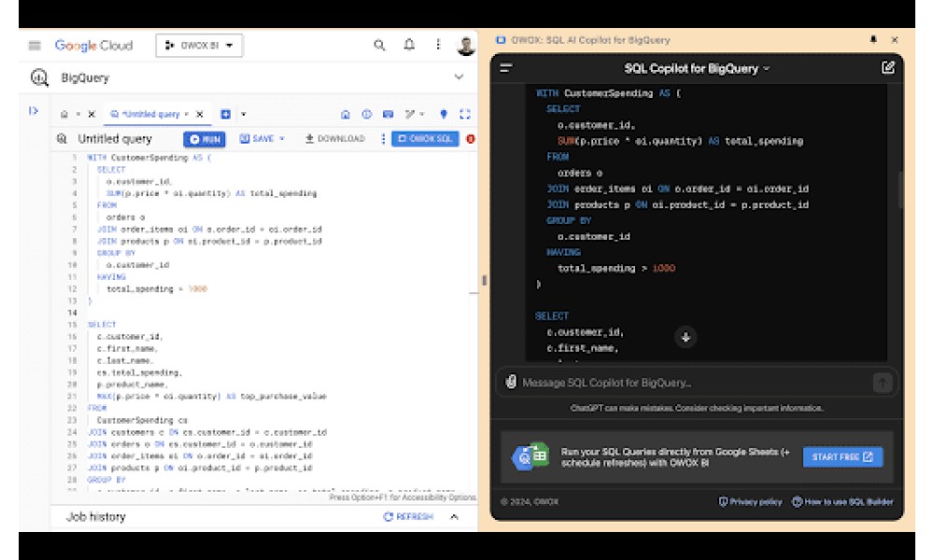
Task: Click the START FREE button
Action: [842, 457]
